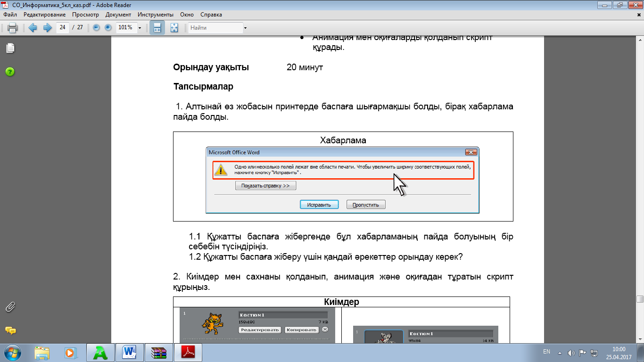The height and width of the screenshot is (362, 644).
Task: Open the Find box options dropdown arrow
Action: tap(245, 28)
